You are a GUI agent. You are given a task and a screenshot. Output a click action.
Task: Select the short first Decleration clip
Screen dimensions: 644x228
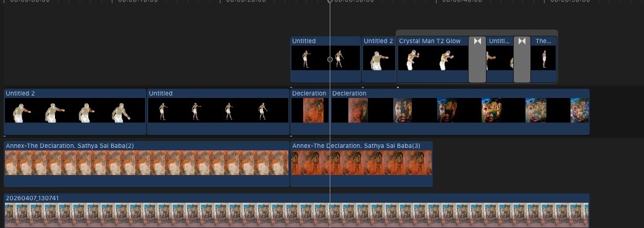pyautogui.click(x=310, y=112)
